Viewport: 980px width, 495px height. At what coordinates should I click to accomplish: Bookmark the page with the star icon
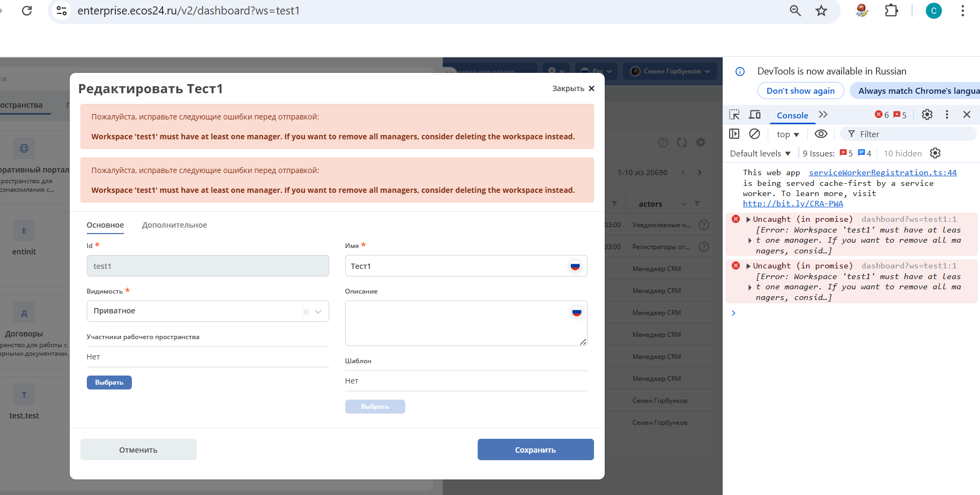(821, 11)
